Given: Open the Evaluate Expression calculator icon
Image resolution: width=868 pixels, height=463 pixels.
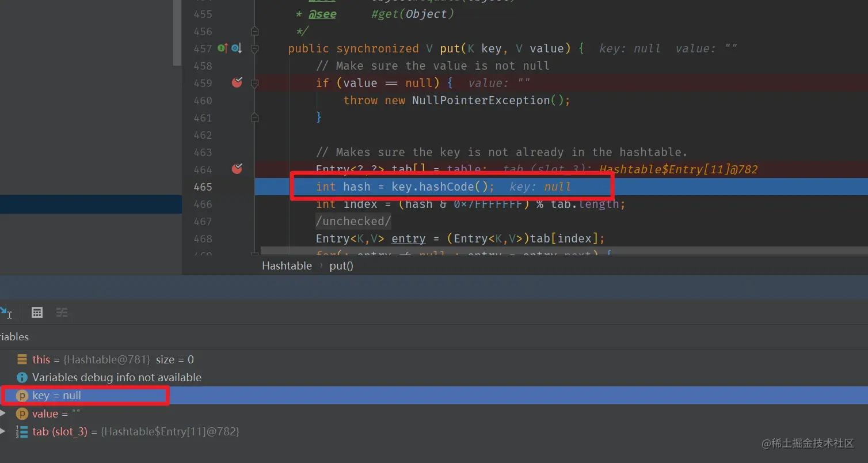Looking at the screenshot, I should 37,313.
